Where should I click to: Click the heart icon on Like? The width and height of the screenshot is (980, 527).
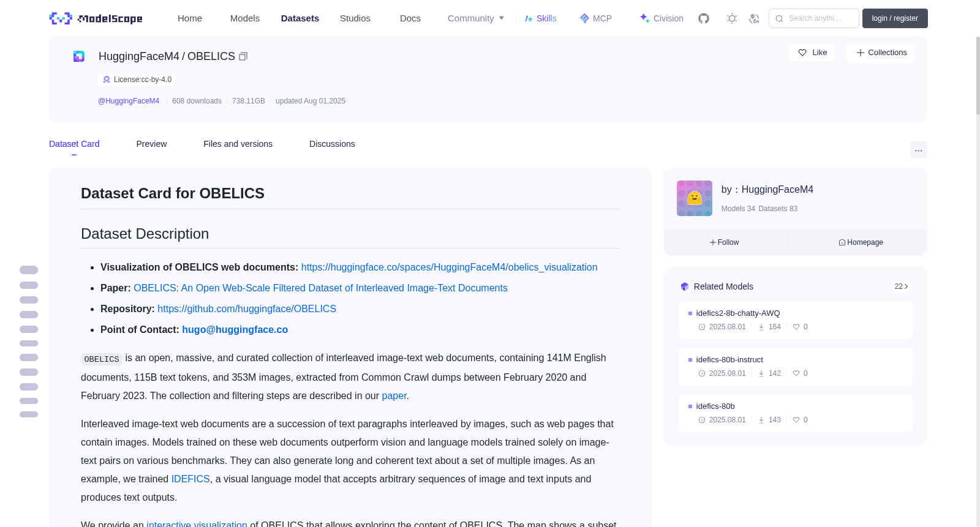click(x=802, y=53)
